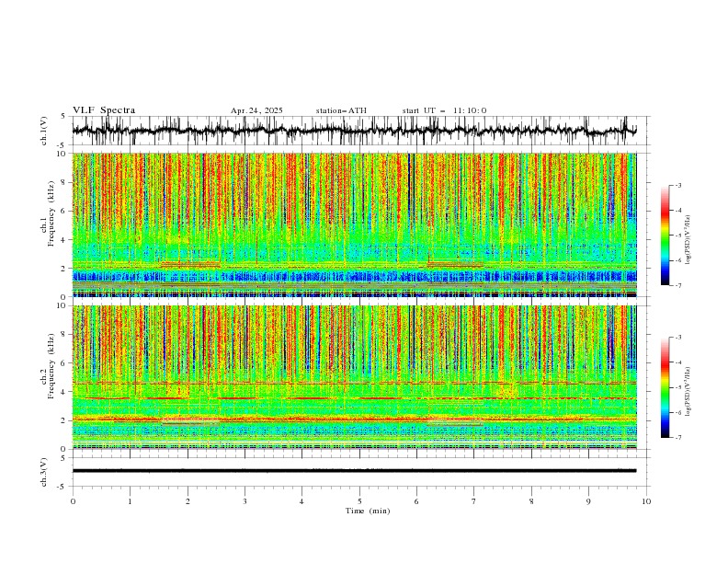Select the date 'Apr. 24, 2025'
728x563 pixels.
click(256, 110)
